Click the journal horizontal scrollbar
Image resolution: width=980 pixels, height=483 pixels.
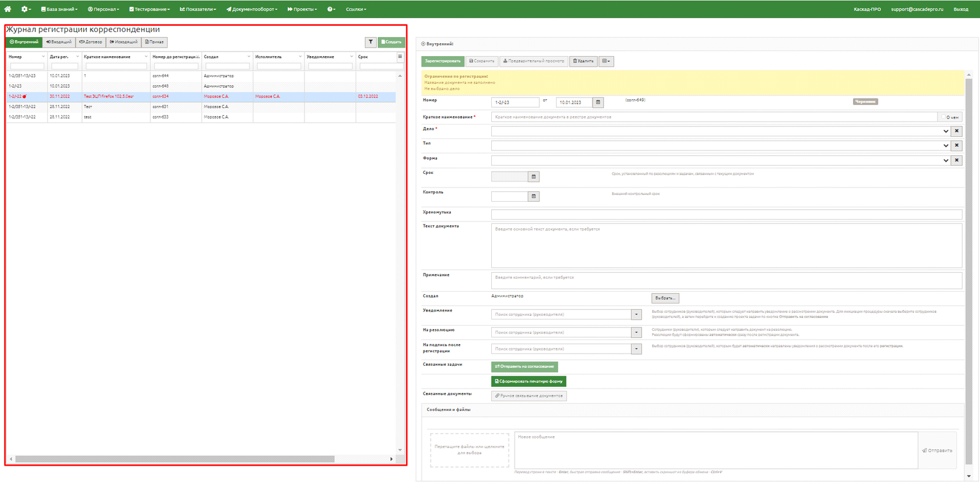(175, 459)
